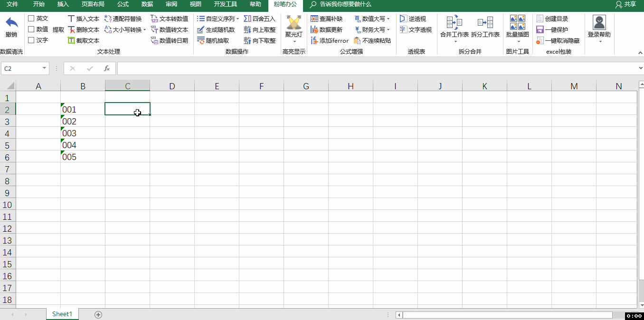
Task: Select column D header
Action: (172, 86)
